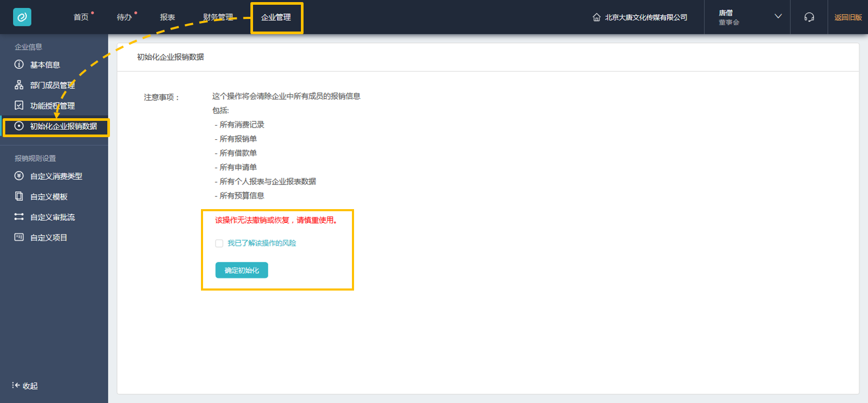Screen dimensions: 868x403
Task: Click the app logo icon
Action: [x=22, y=17]
